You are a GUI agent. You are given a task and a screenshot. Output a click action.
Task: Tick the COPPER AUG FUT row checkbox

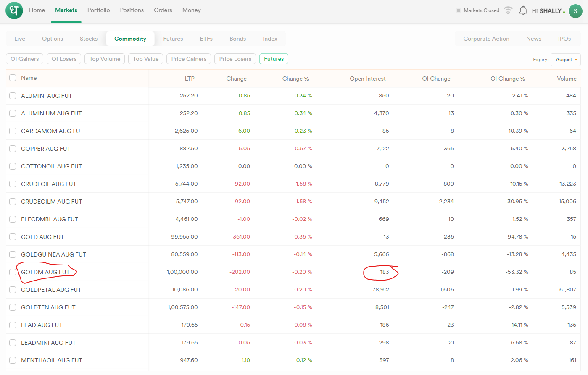coord(13,149)
